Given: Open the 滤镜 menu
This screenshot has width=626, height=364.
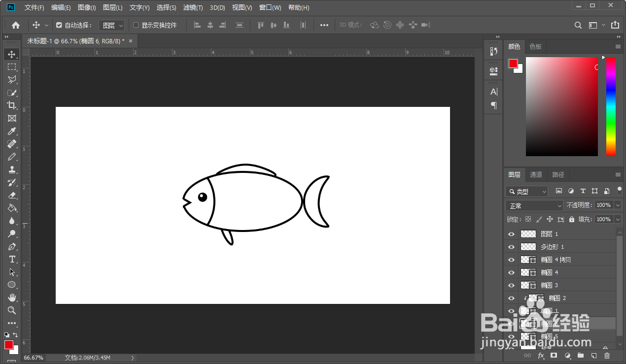Looking at the screenshot, I should (193, 7).
